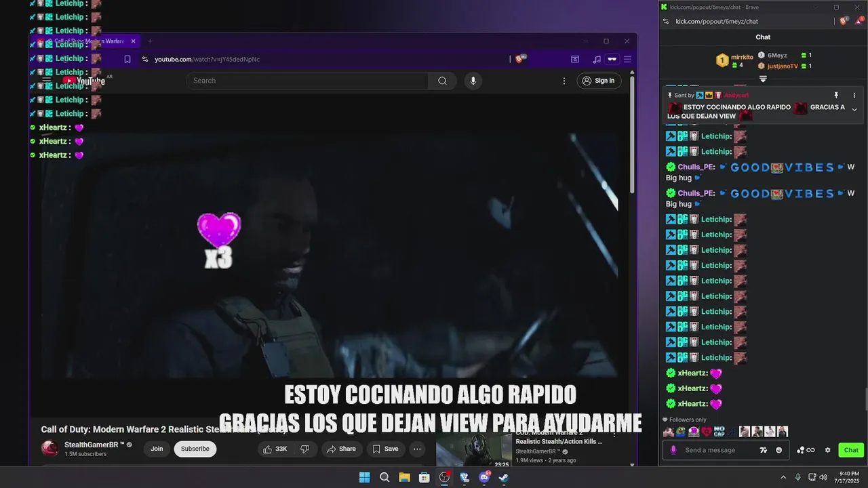
Task: Bookmark the YouTube page
Action: 127,59
